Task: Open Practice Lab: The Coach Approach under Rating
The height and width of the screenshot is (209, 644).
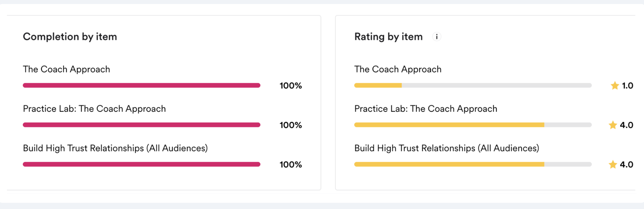Action: 426,109
